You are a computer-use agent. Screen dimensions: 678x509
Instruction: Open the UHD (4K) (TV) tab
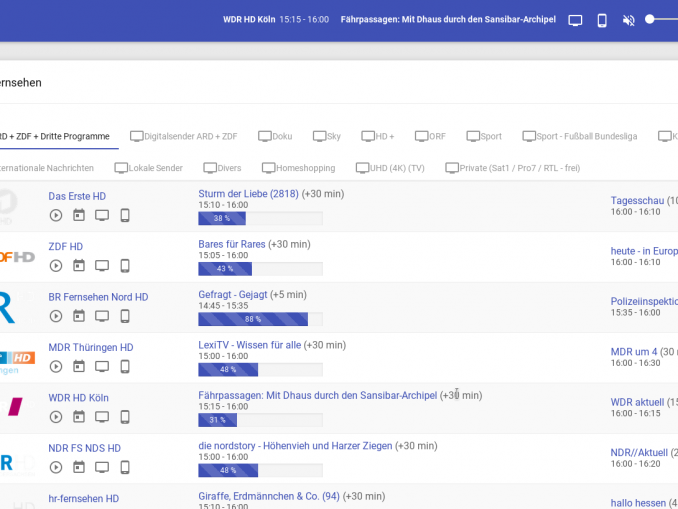[x=390, y=168]
